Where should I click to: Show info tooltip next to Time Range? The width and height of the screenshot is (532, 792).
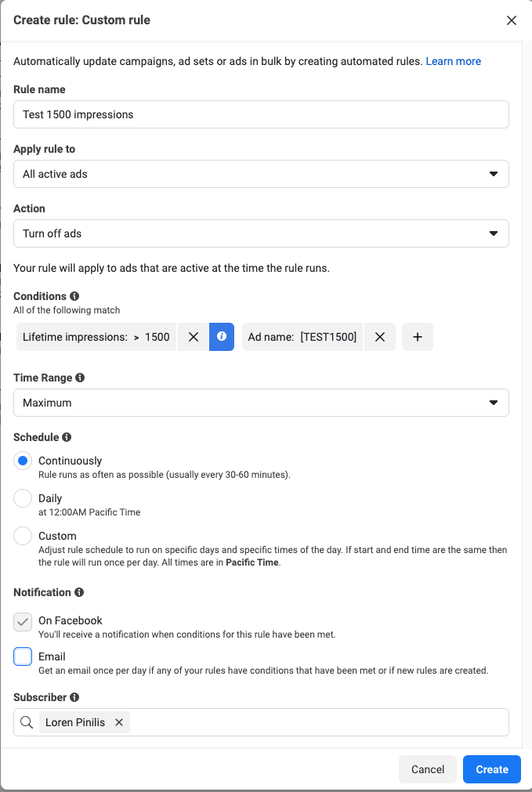(x=80, y=378)
